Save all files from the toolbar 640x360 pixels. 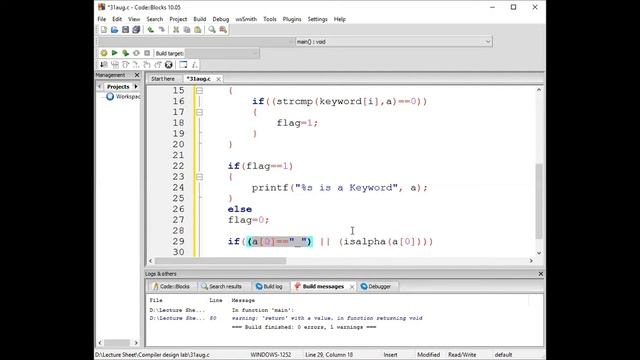[136, 30]
